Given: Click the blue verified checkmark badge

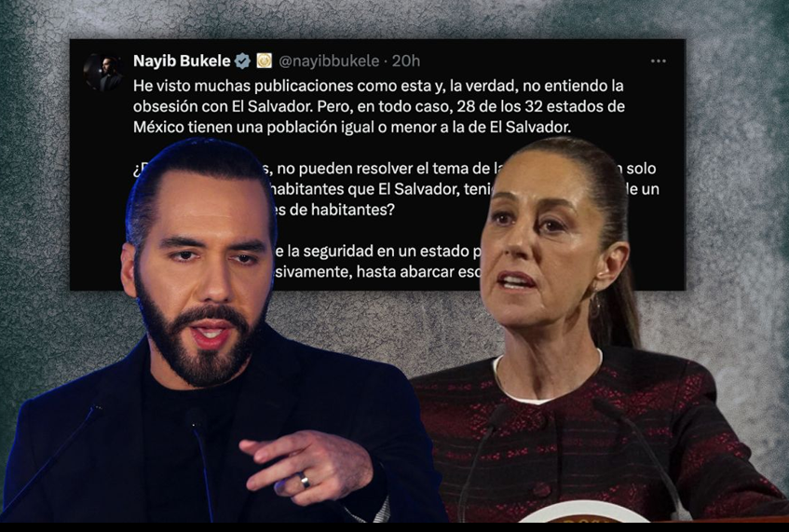Looking at the screenshot, I should [242, 61].
